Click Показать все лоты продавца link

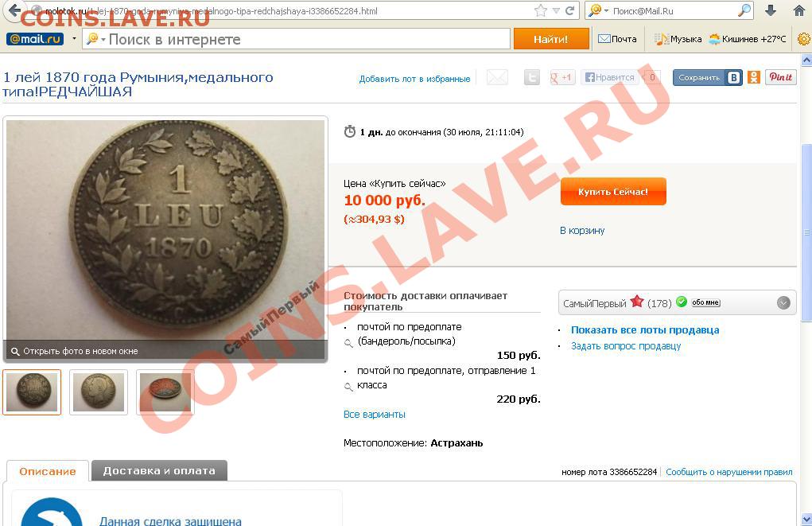[x=645, y=330]
